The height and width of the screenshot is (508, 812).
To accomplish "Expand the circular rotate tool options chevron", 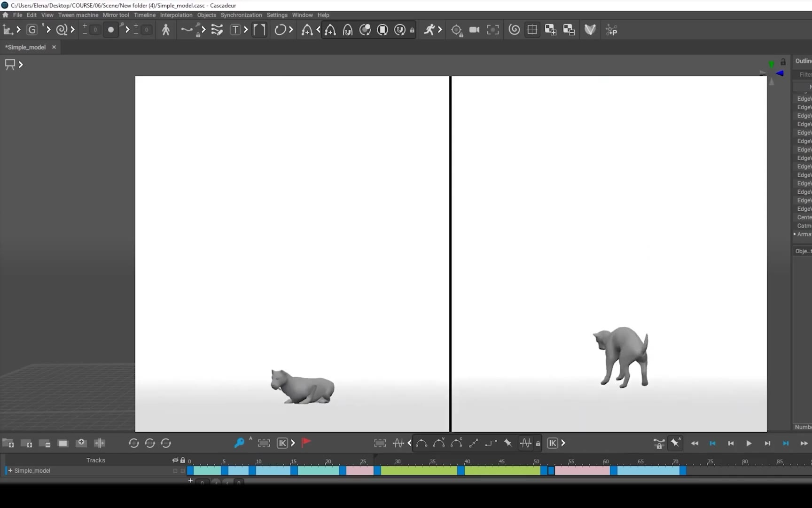I will pyautogui.click(x=291, y=30).
